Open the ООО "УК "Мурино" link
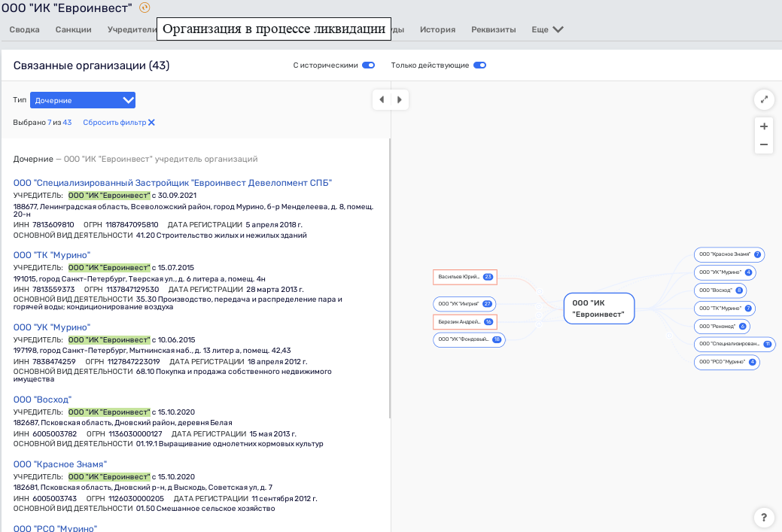782x532 pixels. [52, 327]
